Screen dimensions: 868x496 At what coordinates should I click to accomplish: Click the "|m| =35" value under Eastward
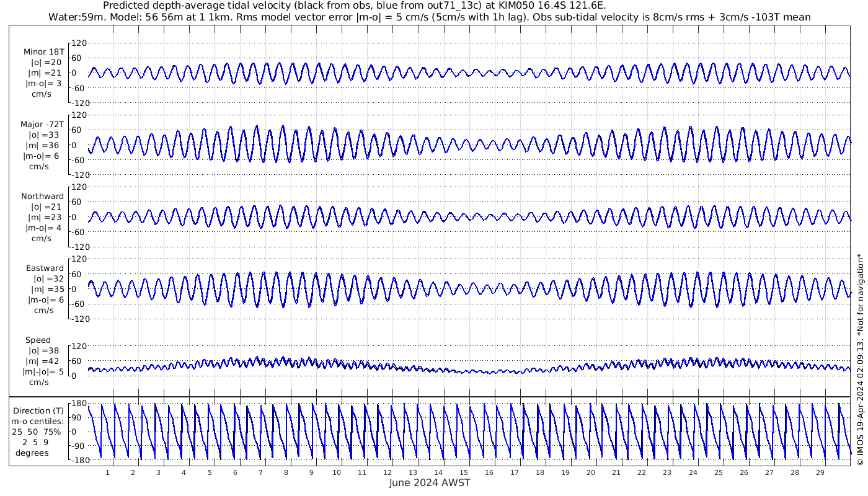point(48,289)
